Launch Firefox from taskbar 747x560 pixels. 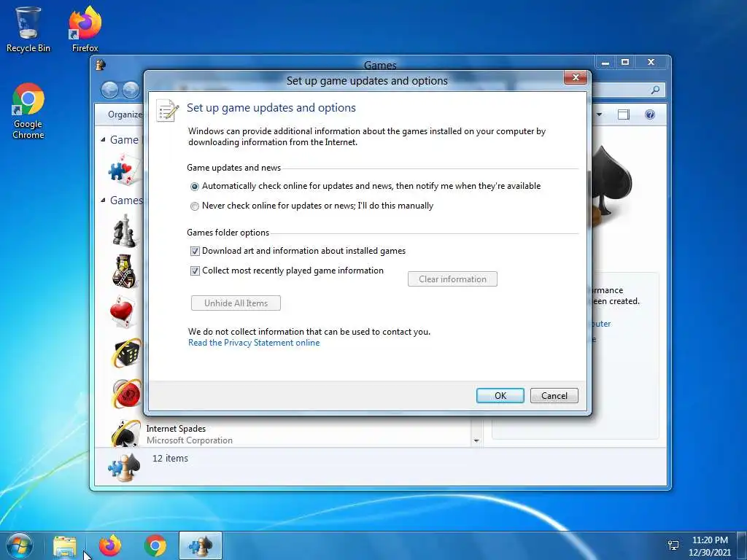click(110, 545)
